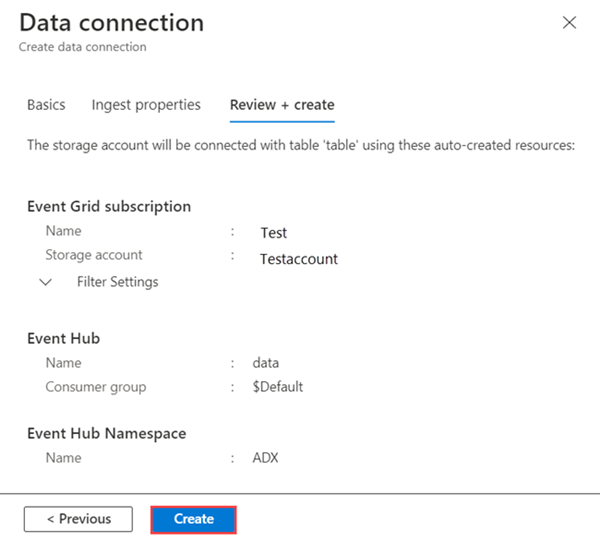This screenshot has height=542, width=600.
Task: Click the 'Storage account' field label
Action: click(x=94, y=255)
